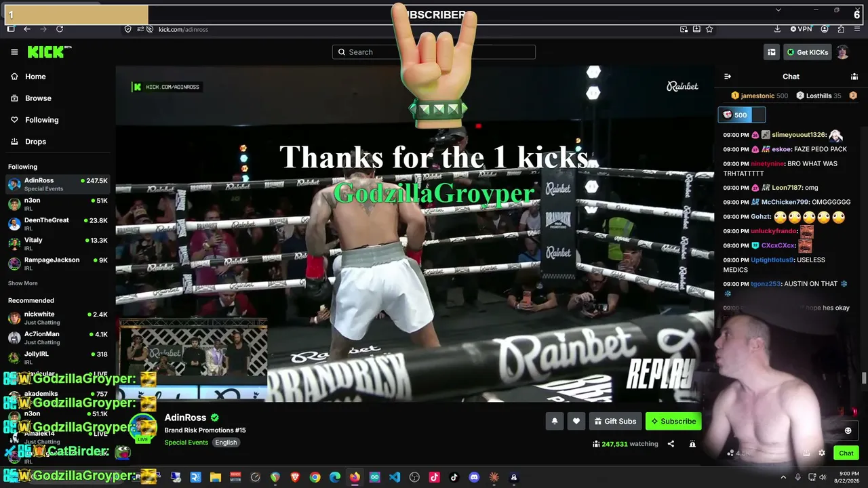The width and height of the screenshot is (868, 488).
Task: Open the Special Events category link
Action: coord(186,443)
